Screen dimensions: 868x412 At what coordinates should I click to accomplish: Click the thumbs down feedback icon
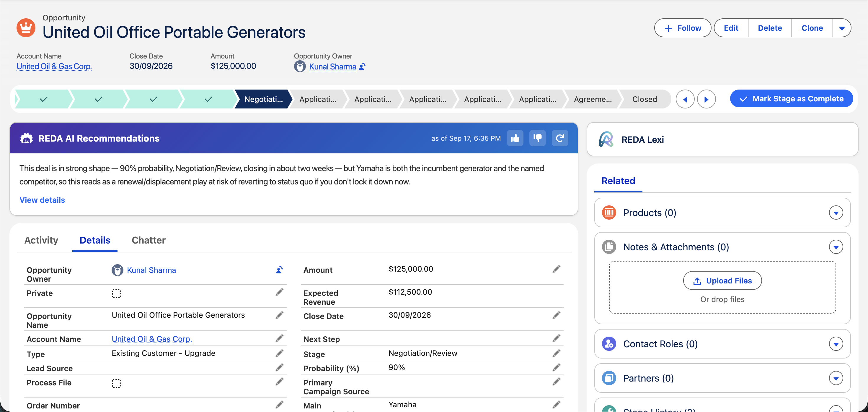pyautogui.click(x=537, y=138)
